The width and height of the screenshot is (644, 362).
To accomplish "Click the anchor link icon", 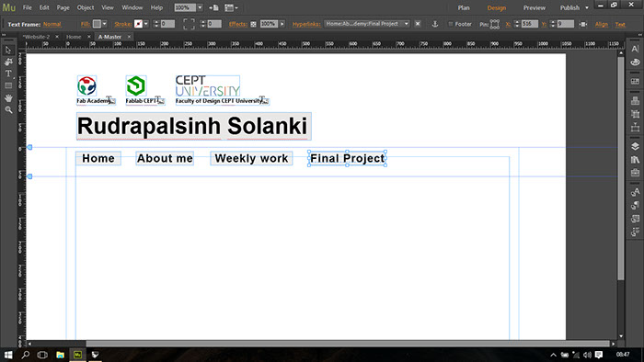I will click(x=434, y=24).
